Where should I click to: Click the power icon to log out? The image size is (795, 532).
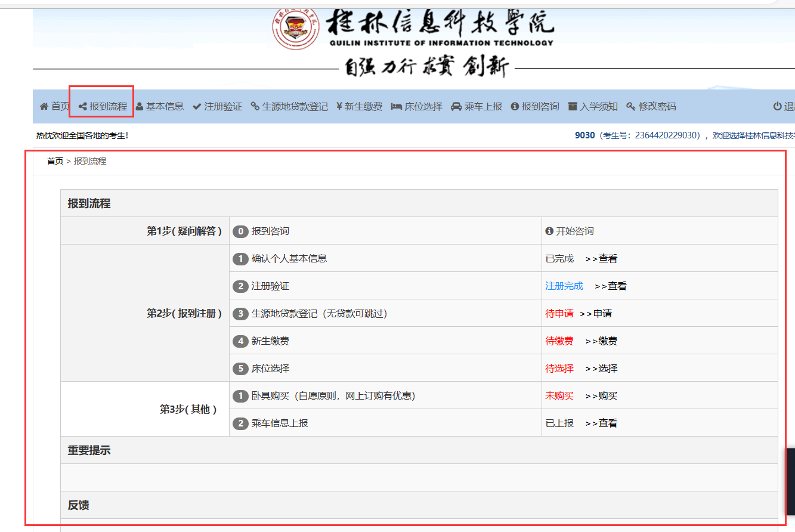pyautogui.click(x=777, y=107)
